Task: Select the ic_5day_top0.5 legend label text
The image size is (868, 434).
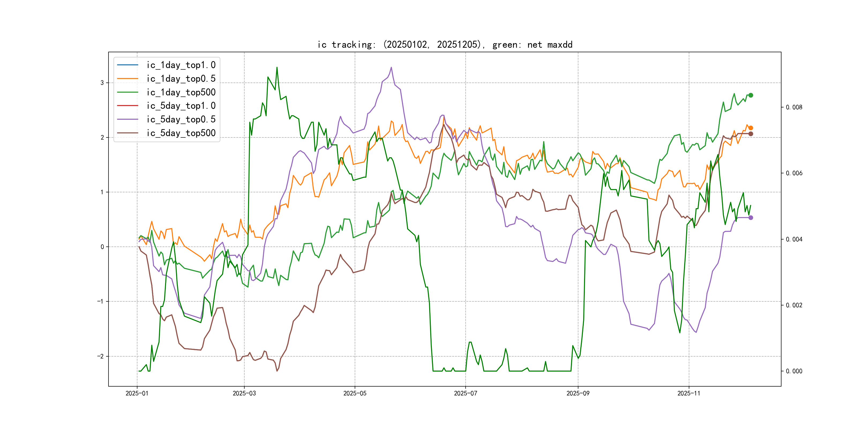Action: click(181, 119)
